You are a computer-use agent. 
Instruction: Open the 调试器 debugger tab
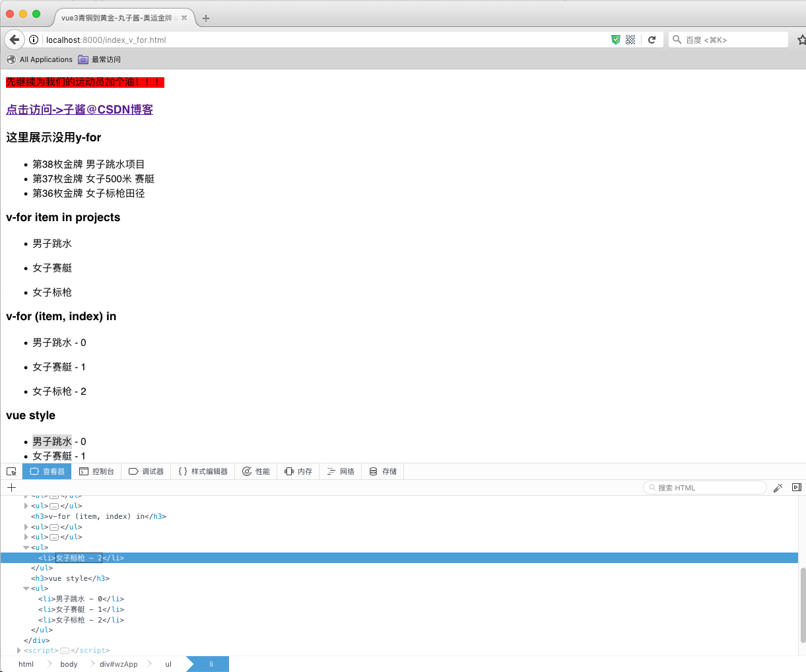pyautogui.click(x=146, y=471)
